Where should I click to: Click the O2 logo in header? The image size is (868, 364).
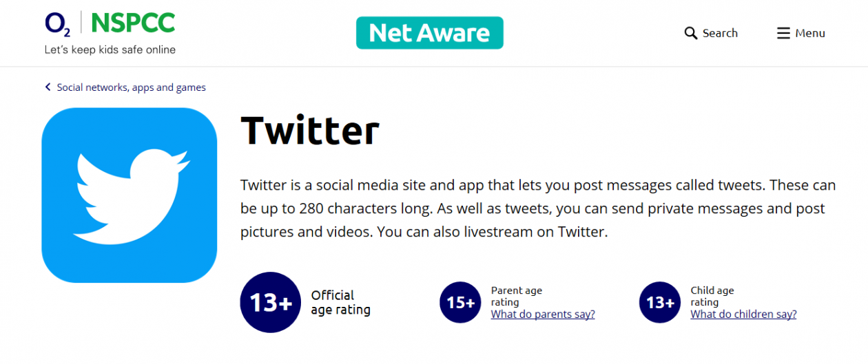coord(58,23)
